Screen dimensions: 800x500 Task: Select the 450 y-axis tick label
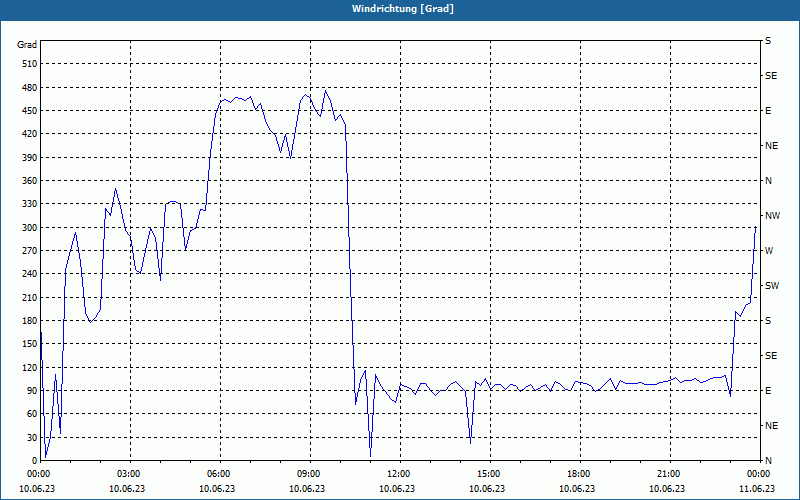pyautogui.click(x=30, y=111)
